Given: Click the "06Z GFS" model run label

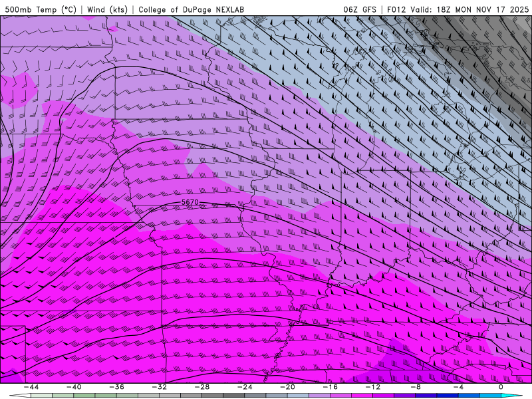Looking at the screenshot, I should point(360,9).
